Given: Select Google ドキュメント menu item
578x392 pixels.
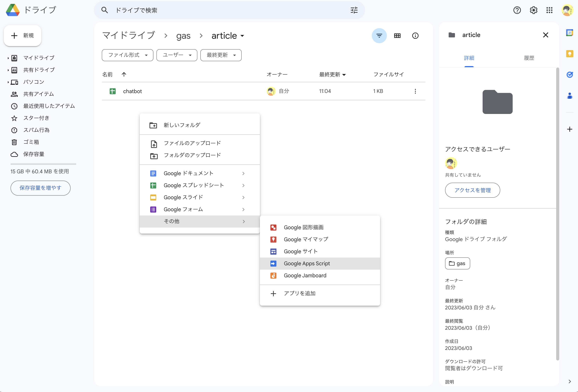Looking at the screenshot, I should pos(200,173).
